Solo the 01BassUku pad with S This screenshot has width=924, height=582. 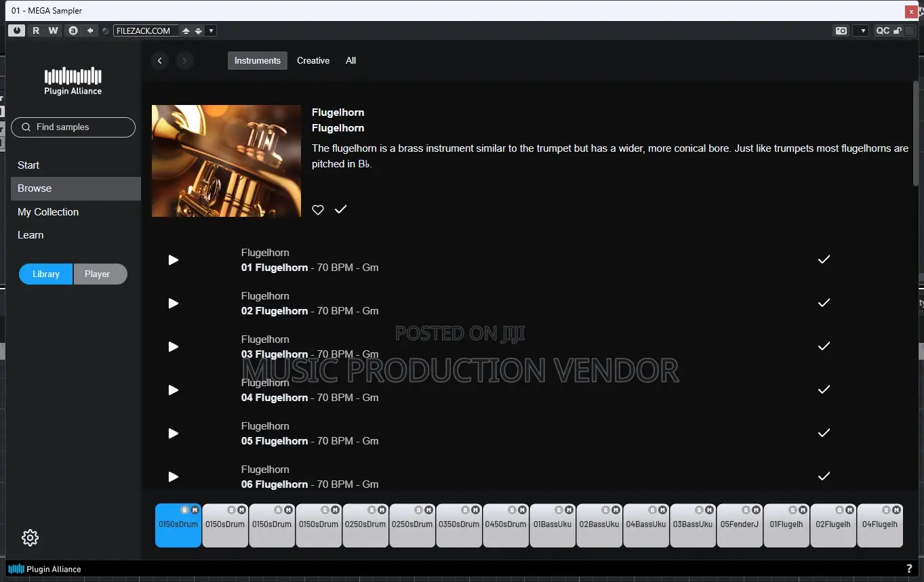point(559,510)
